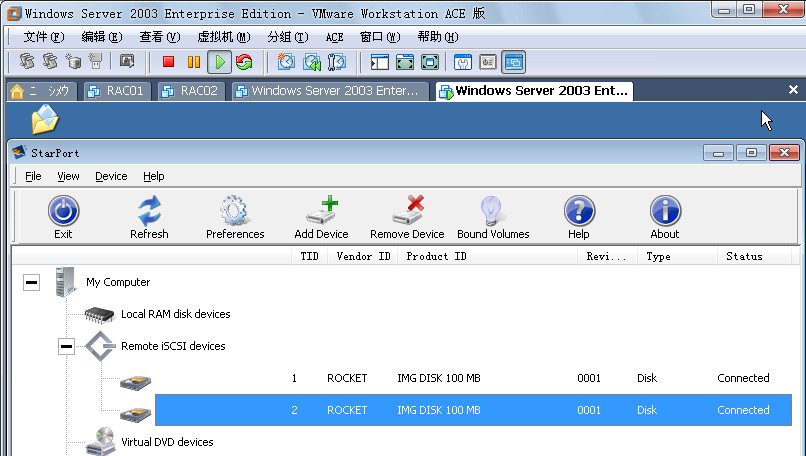The height and width of the screenshot is (456, 806).
Task: Click the TID column header
Action: pos(309,256)
